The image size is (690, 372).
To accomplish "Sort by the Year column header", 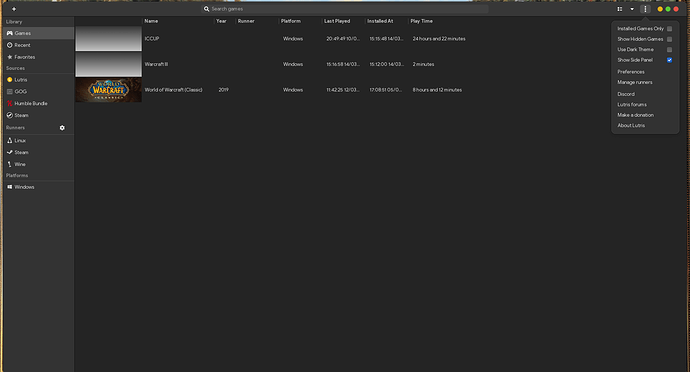I will (x=221, y=21).
